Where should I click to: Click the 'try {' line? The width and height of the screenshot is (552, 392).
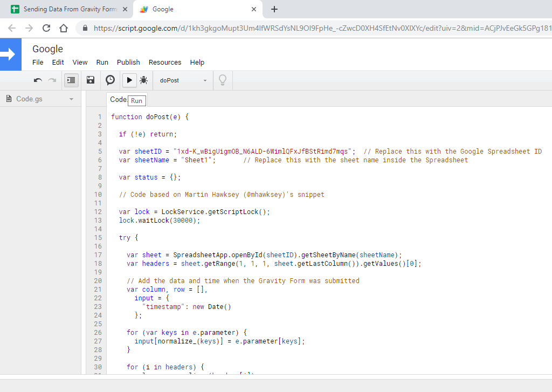[x=128, y=238]
